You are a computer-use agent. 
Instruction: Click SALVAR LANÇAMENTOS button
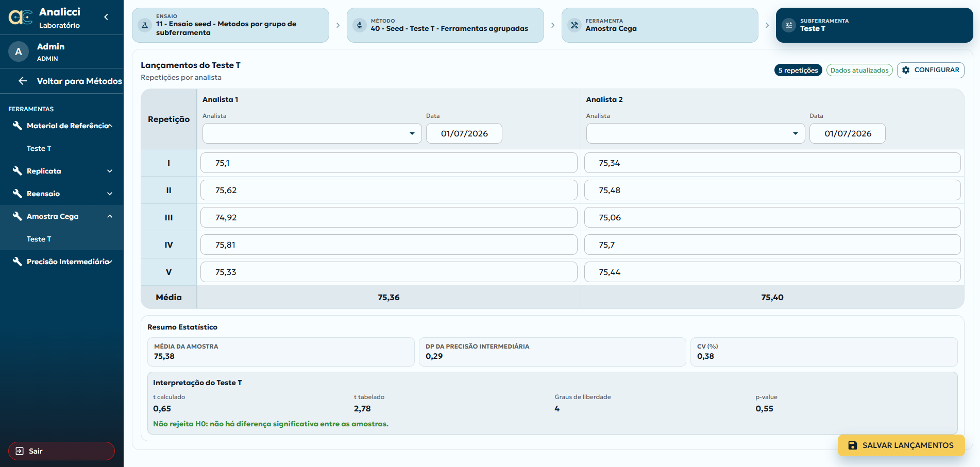click(901, 445)
